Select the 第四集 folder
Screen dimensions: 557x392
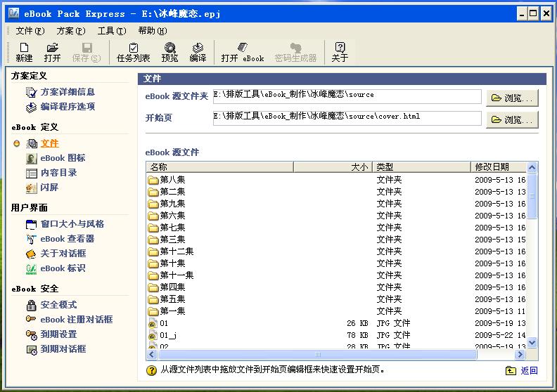[x=167, y=287]
